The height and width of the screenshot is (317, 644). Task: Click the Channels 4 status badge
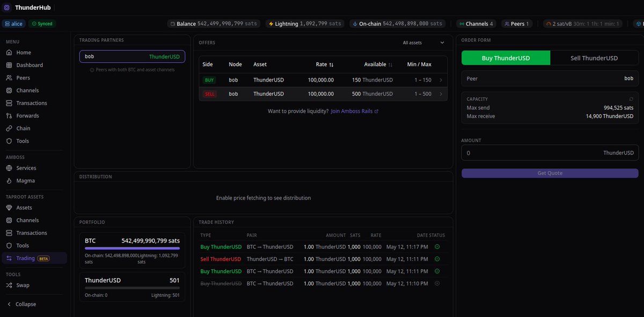[475, 24]
